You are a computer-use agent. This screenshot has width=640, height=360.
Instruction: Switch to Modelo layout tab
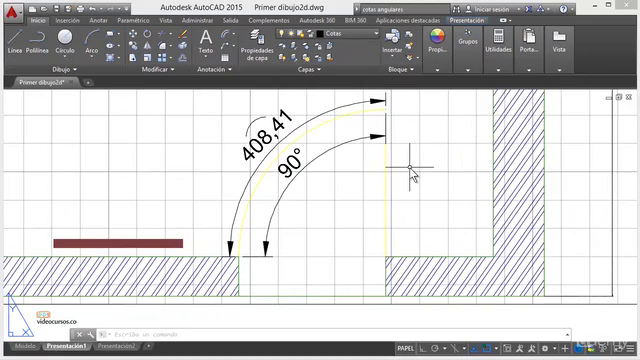coord(25,346)
